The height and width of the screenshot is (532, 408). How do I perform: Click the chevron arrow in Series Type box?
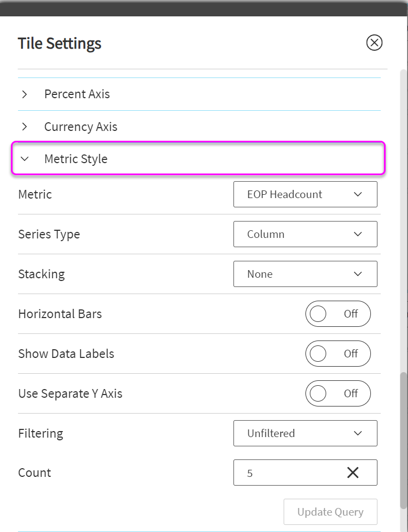358,234
